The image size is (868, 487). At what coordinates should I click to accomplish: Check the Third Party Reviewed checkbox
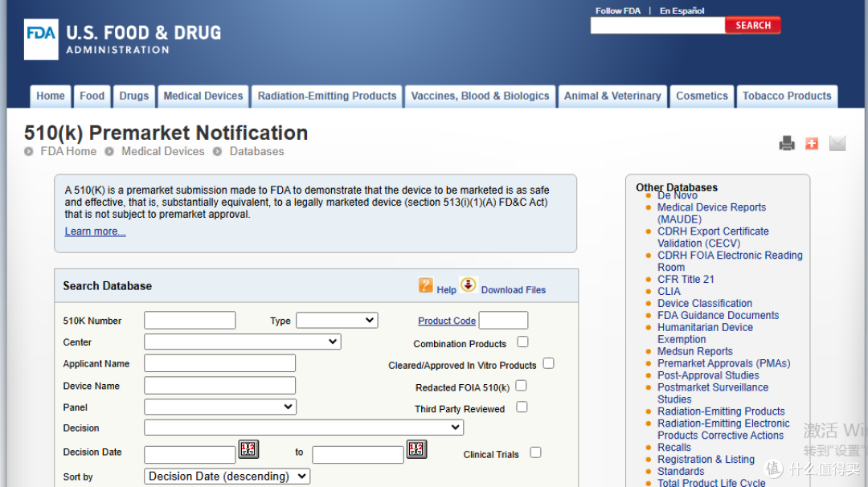pyautogui.click(x=522, y=407)
